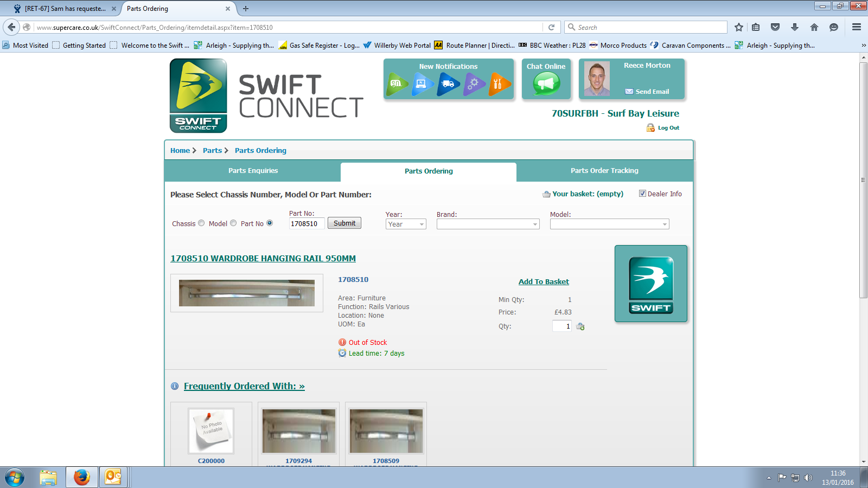Screen dimensions: 868x488
Task: Click the Log Out padlock icon
Action: click(650, 127)
